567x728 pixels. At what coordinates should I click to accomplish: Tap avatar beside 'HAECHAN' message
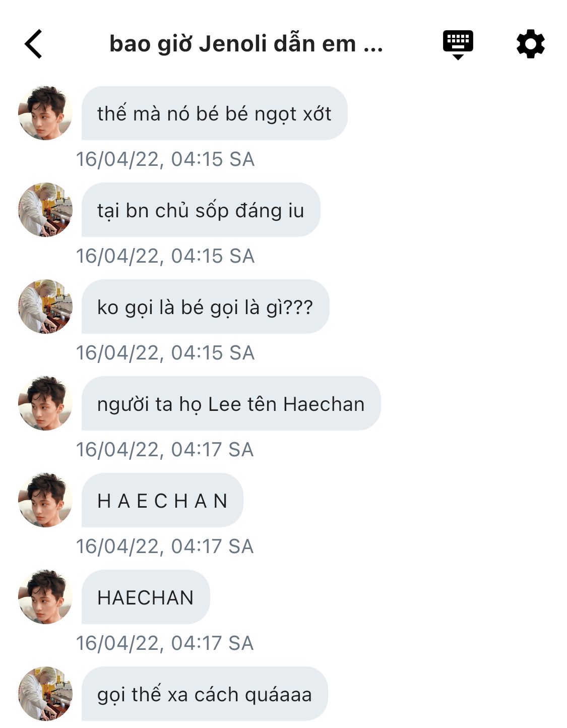coord(45,597)
